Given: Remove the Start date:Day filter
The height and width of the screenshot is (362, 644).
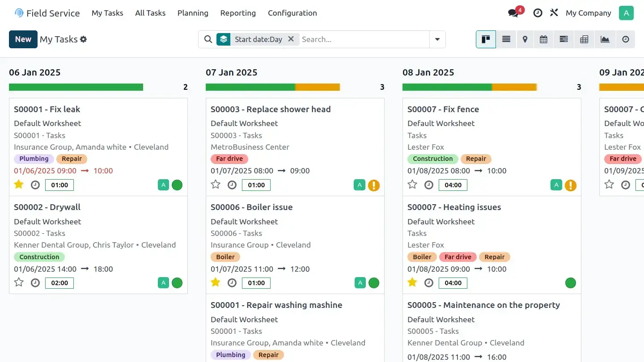Looking at the screenshot, I should coord(291,39).
